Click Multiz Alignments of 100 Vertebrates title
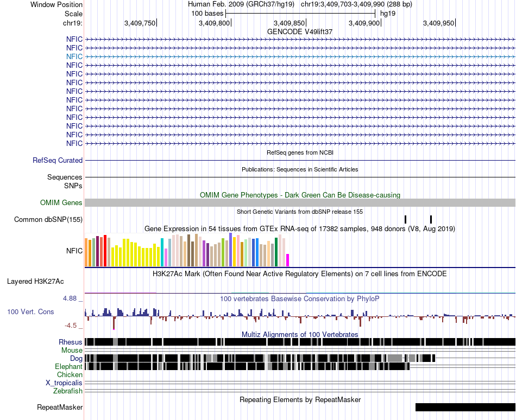Screen dimensions: 516x420 coord(300,334)
